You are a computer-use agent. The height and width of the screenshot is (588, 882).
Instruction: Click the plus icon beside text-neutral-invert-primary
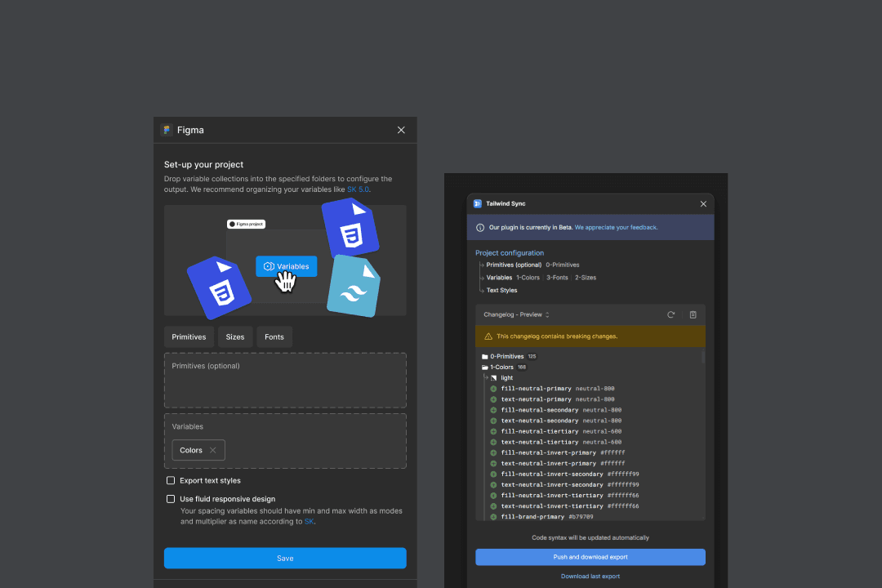[x=493, y=464]
